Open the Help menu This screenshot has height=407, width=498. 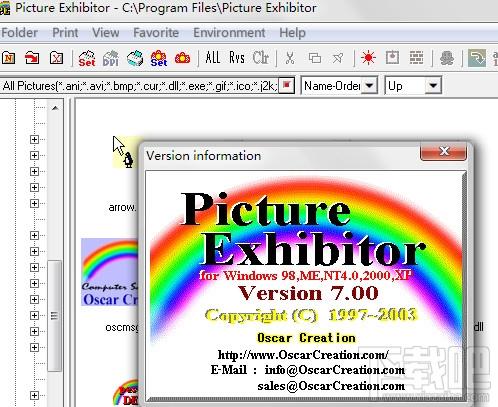pyautogui.click(x=292, y=33)
